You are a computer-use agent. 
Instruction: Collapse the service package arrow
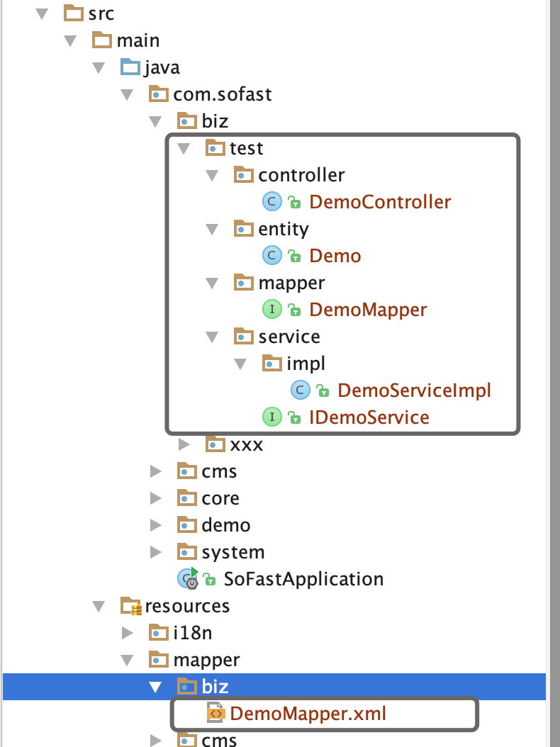coord(213,337)
